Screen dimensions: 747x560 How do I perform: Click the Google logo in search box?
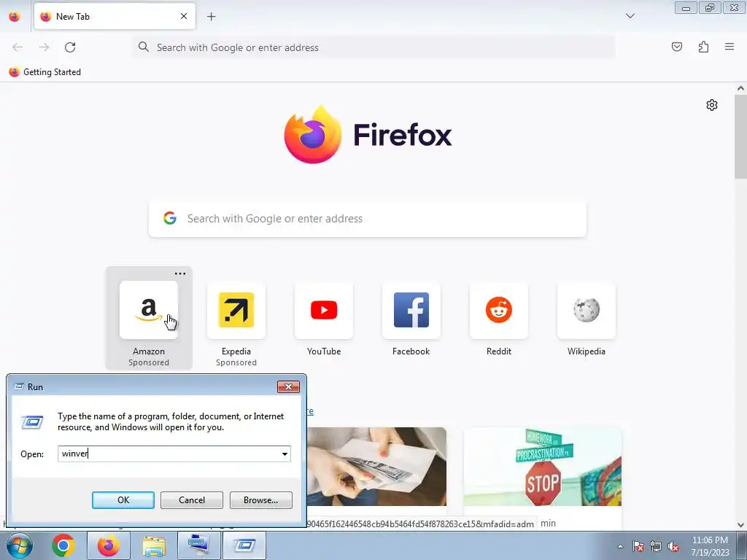tap(169, 218)
